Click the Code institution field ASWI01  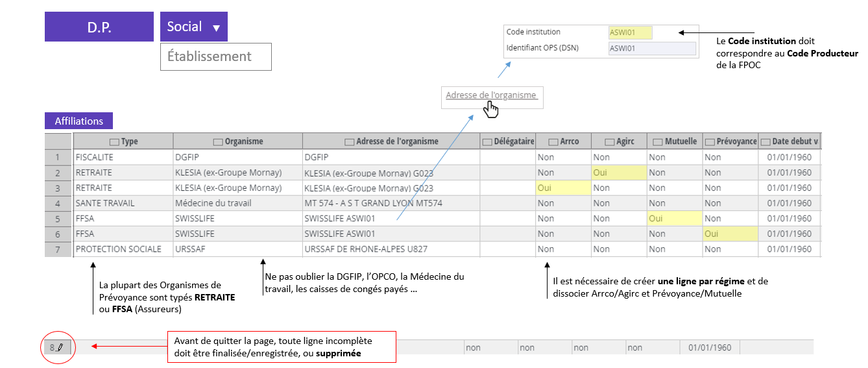tap(630, 32)
